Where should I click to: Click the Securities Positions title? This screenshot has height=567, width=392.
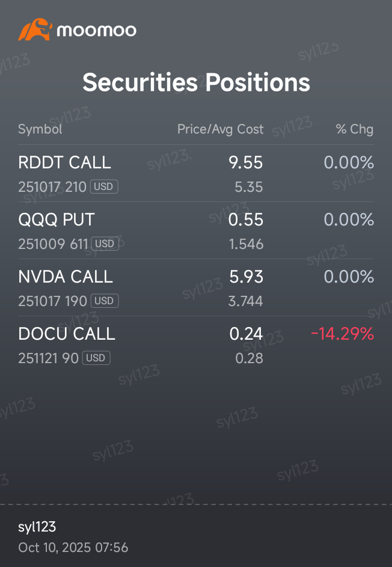[x=196, y=82]
